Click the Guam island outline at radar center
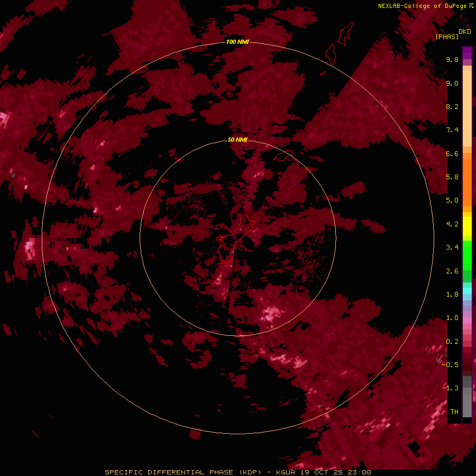476x476 pixels. click(x=235, y=239)
